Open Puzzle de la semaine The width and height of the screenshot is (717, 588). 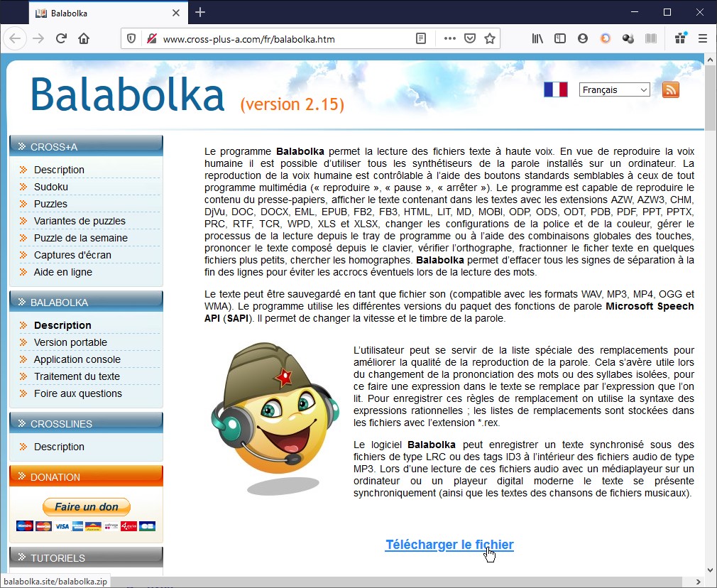tap(80, 238)
